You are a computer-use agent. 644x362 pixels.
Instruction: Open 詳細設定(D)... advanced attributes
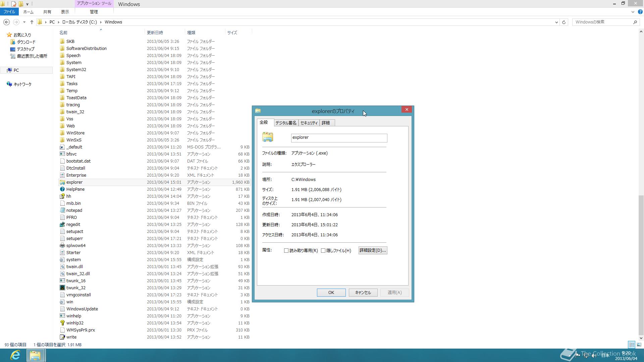pyautogui.click(x=373, y=250)
